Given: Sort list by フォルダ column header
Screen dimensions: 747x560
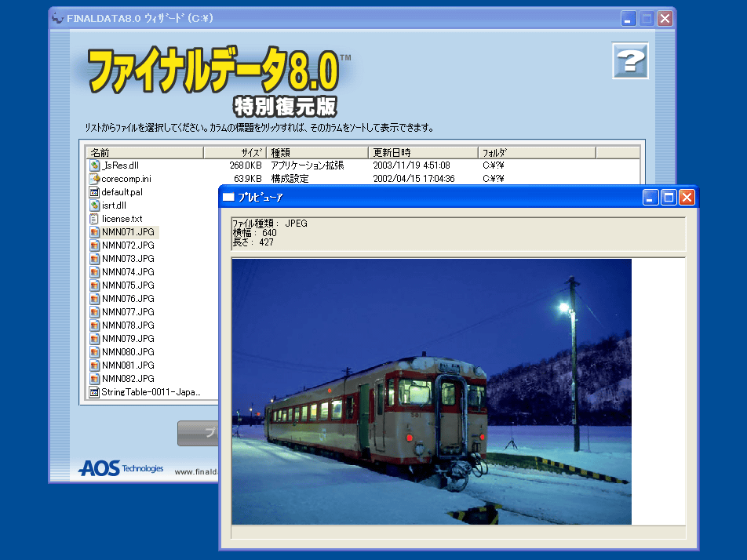Looking at the screenshot, I should point(537,152).
